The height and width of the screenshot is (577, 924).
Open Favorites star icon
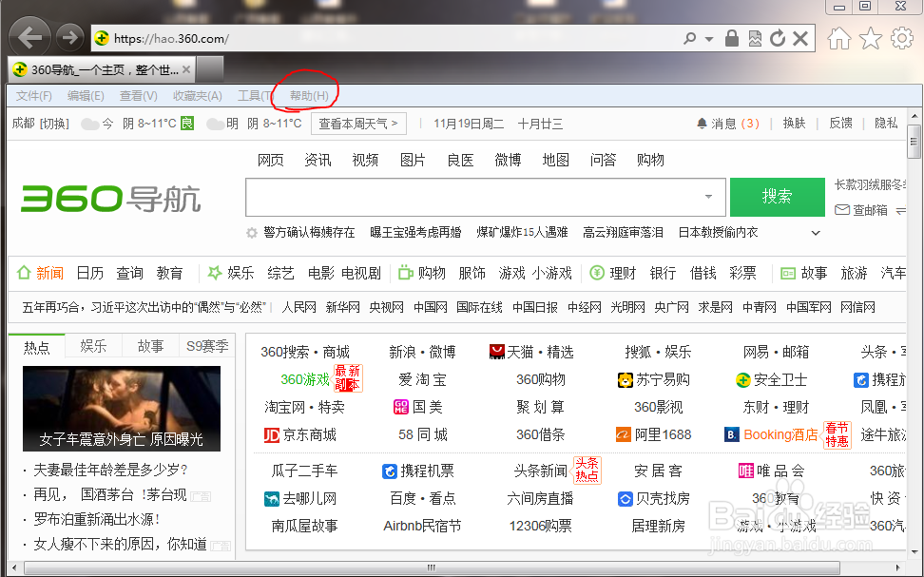(x=871, y=39)
